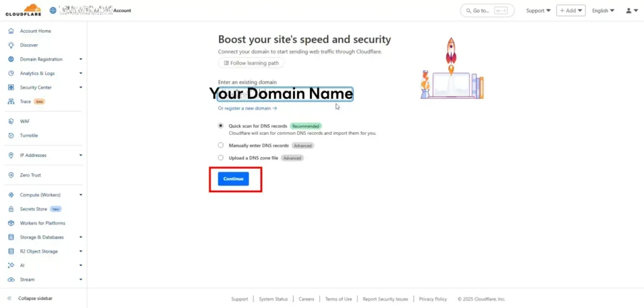
Task: Select Upload a DNS zone file option
Action: (221, 157)
